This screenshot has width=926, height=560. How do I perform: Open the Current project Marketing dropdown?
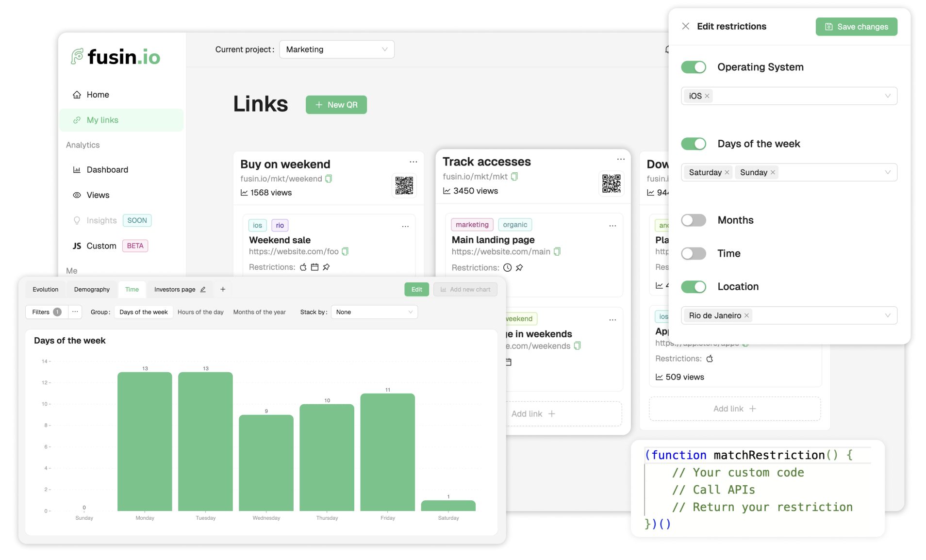tap(336, 49)
